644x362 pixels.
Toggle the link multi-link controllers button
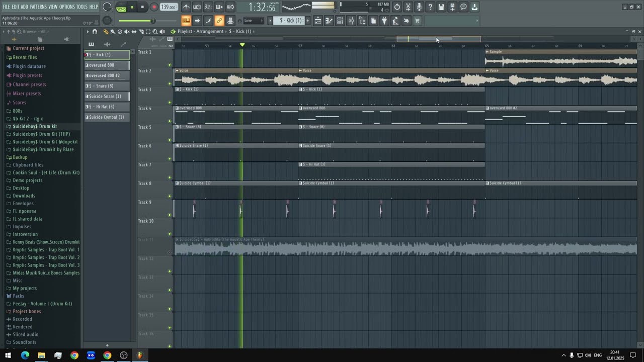click(x=219, y=21)
